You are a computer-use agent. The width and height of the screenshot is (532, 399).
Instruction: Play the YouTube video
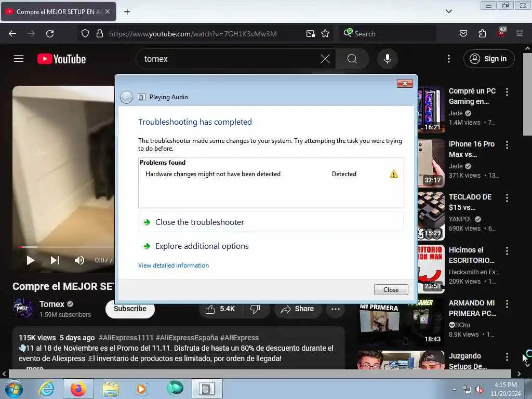(31, 260)
